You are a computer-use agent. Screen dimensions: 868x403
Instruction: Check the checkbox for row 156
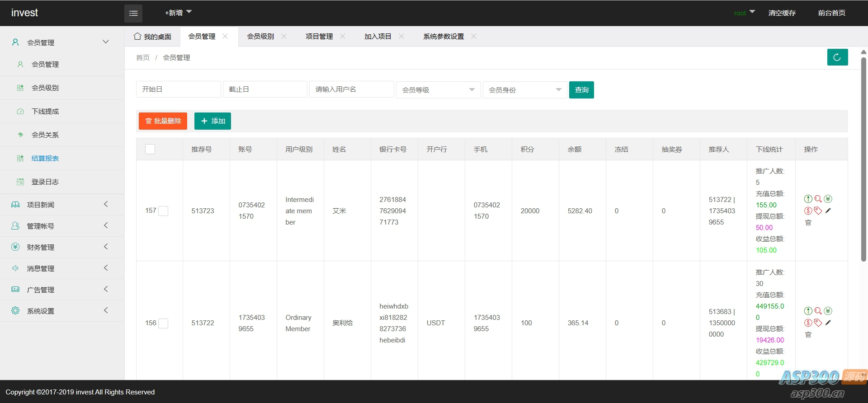tap(163, 323)
